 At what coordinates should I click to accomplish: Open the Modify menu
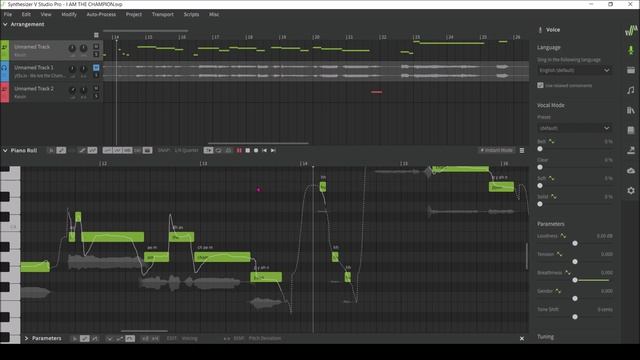click(x=69, y=14)
